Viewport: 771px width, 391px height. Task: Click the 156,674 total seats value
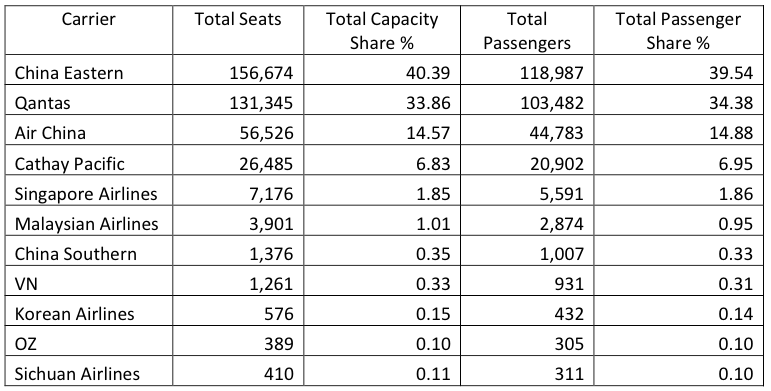tap(261, 73)
